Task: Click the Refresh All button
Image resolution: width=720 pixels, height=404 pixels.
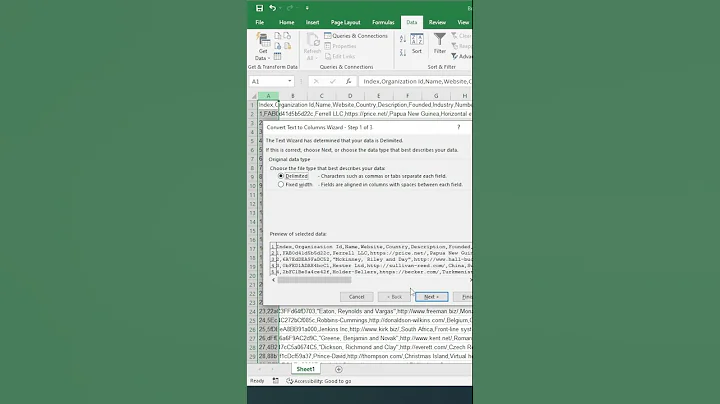Action: tap(312, 46)
